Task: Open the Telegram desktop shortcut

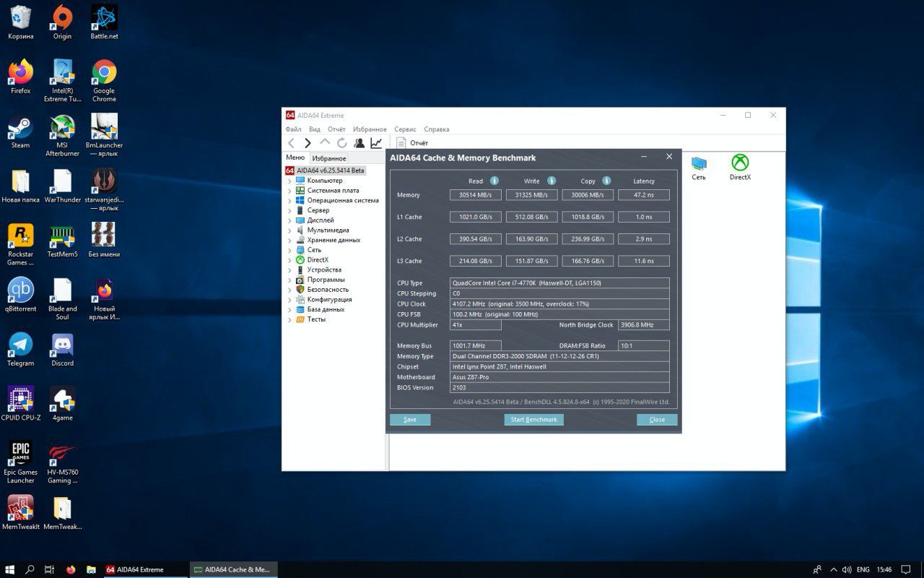Action: (x=21, y=349)
